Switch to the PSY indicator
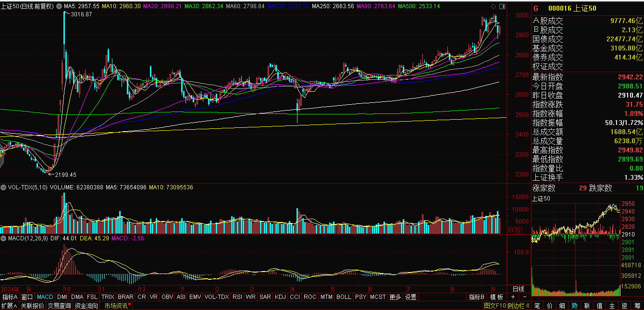The width and height of the screenshot is (644, 310). click(x=360, y=297)
